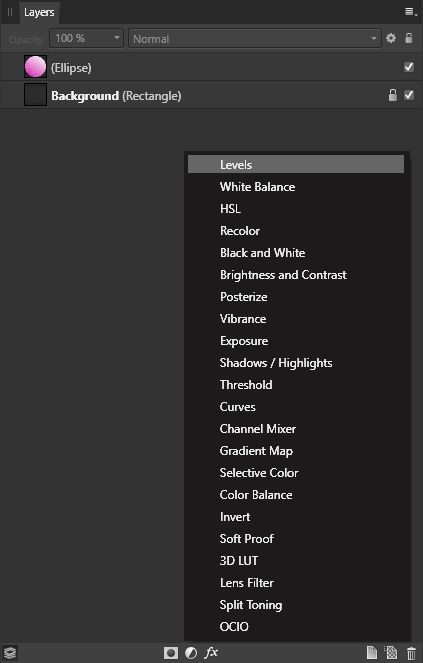Delete layer with trash icon

pyautogui.click(x=411, y=653)
